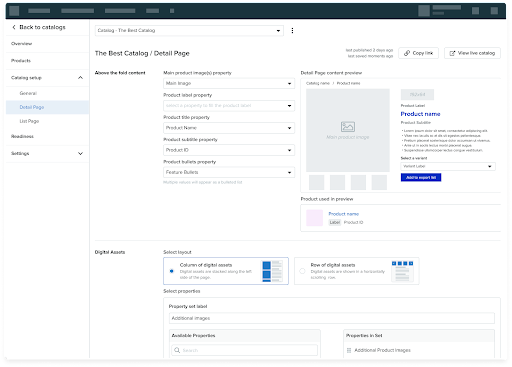This screenshot has height=367, width=512.
Task: Open the catalog selector dropdown
Action: pos(189,30)
